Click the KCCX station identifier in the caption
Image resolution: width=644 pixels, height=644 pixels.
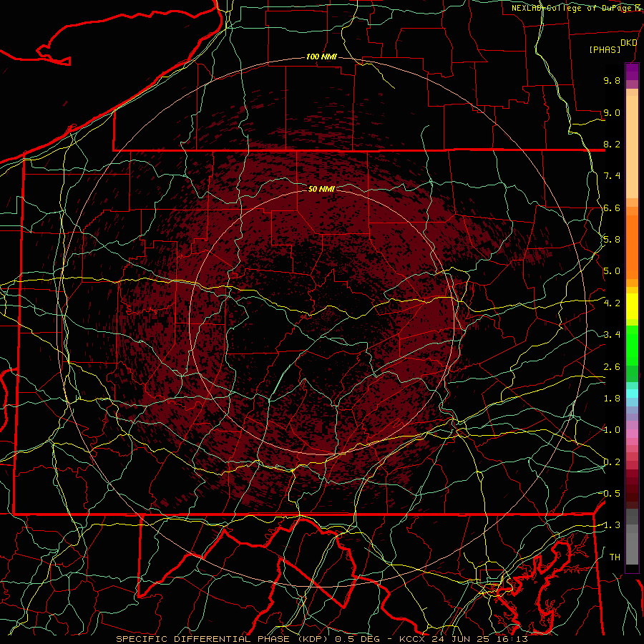point(412,639)
